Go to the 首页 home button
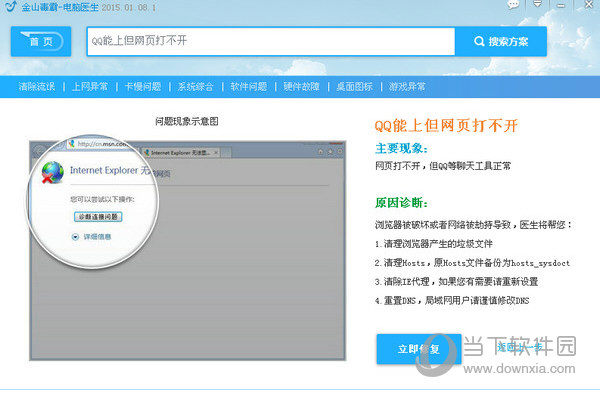The height and width of the screenshot is (398, 600). [x=41, y=41]
